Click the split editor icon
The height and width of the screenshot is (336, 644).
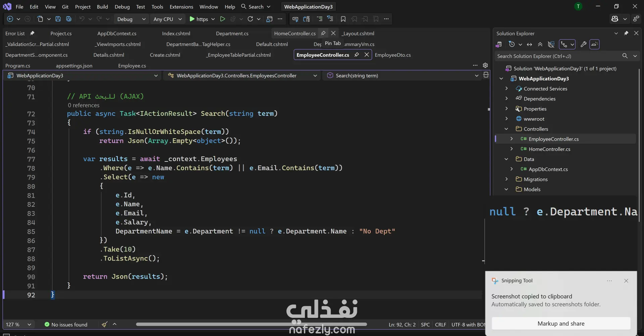[486, 75]
